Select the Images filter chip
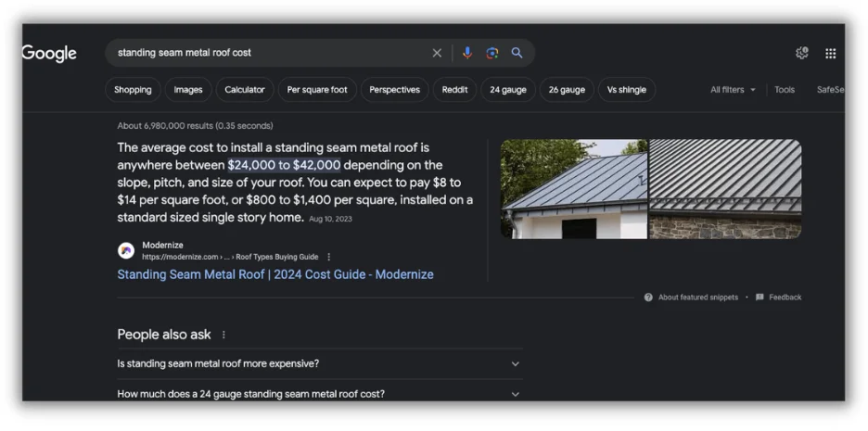The height and width of the screenshot is (431, 868). point(188,90)
